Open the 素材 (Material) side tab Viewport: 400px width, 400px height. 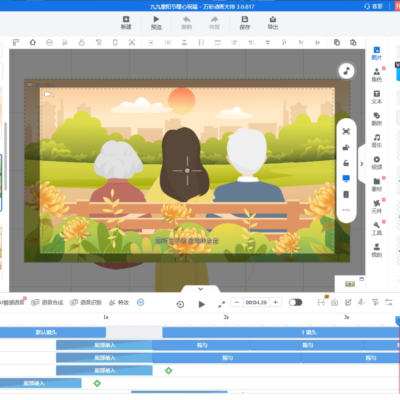tap(377, 185)
